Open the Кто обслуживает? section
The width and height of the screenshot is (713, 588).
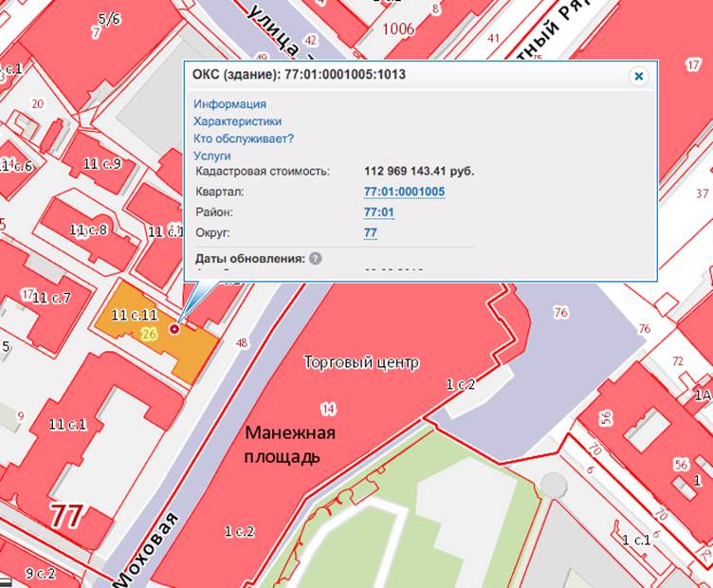pos(244,138)
